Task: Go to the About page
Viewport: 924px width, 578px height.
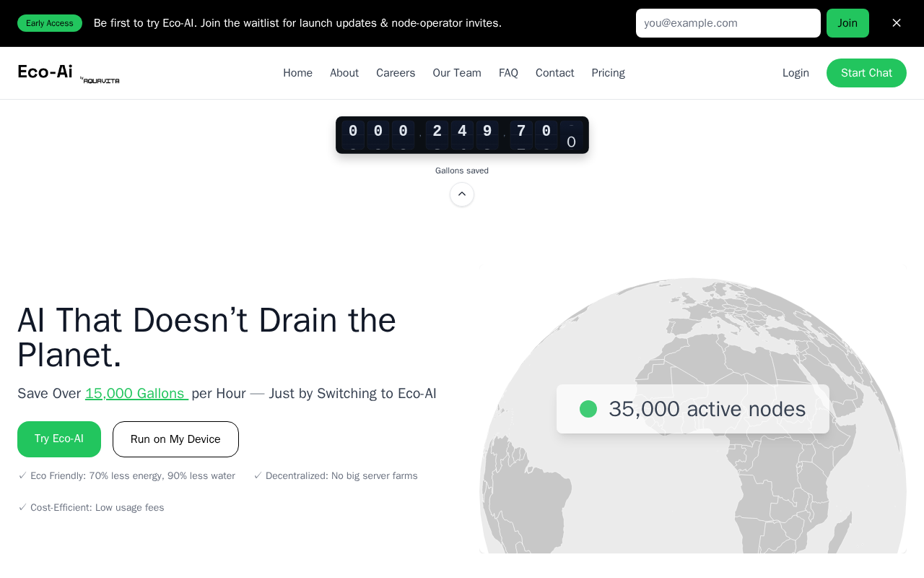Action: point(344,73)
